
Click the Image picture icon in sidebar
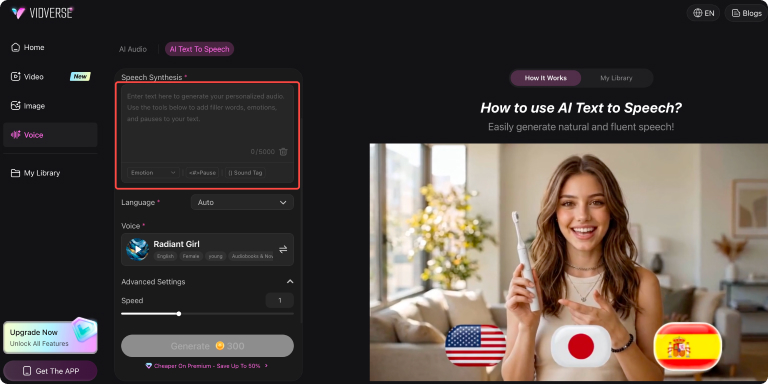(16, 106)
